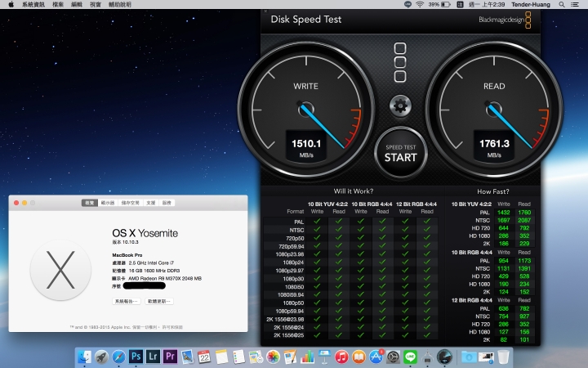
Task: Open Numbers from the Dock
Action: [307, 357]
